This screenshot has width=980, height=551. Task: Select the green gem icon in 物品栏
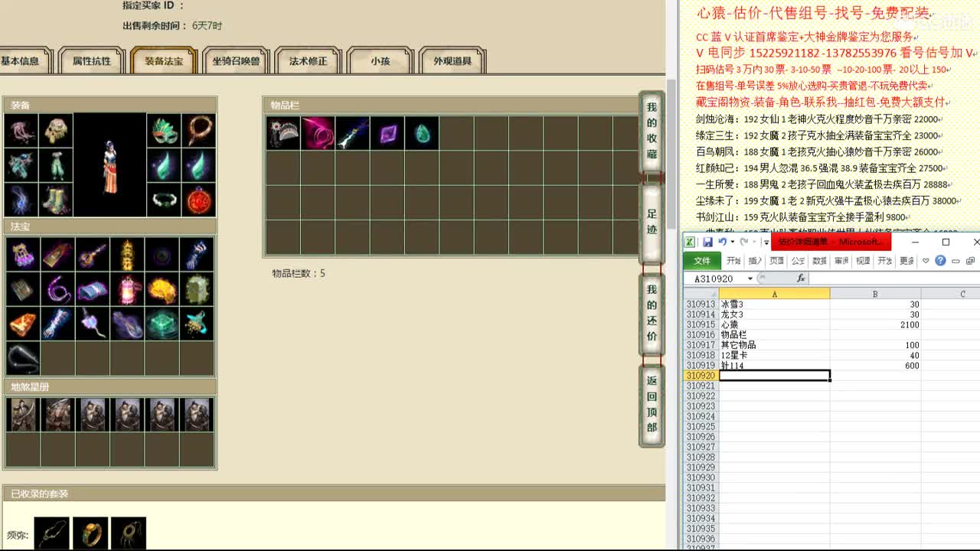click(422, 132)
